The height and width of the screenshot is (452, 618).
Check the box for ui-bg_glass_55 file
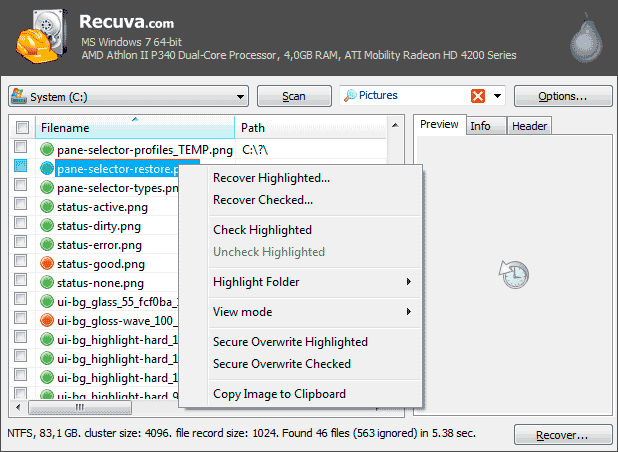click(20, 299)
